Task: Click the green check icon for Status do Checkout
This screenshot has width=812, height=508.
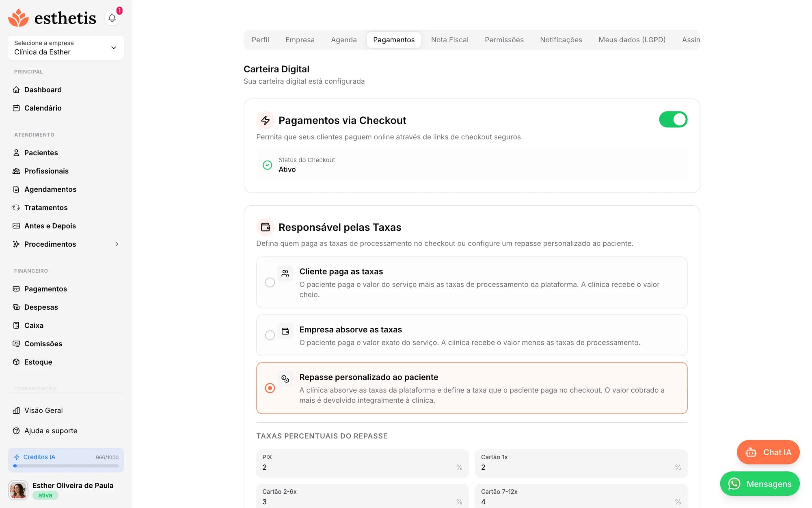Action: click(x=267, y=165)
